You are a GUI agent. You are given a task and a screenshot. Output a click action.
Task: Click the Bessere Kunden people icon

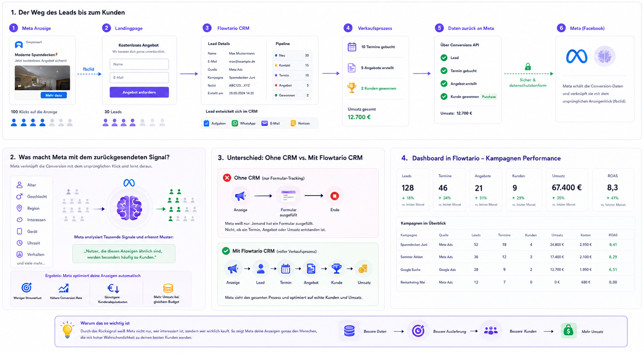[x=491, y=331]
